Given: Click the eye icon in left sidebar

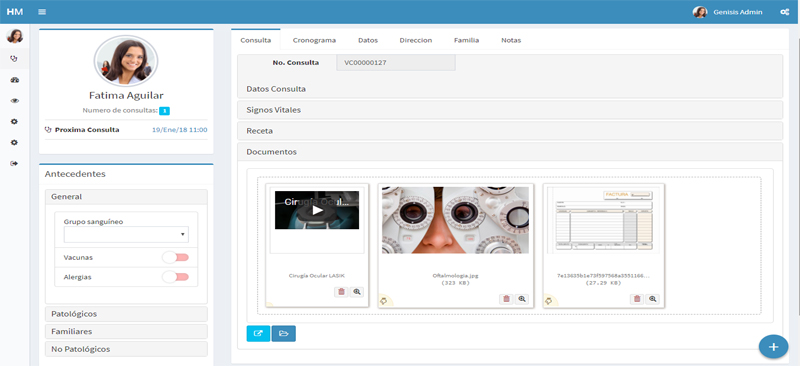Looking at the screenshot, I should (14, 101).
